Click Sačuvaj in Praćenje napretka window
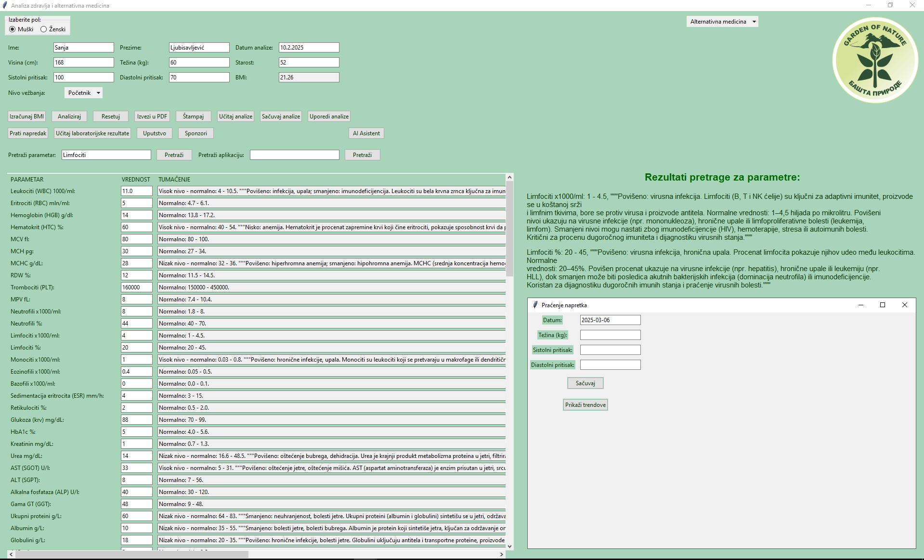 click(x=586, y=383)
